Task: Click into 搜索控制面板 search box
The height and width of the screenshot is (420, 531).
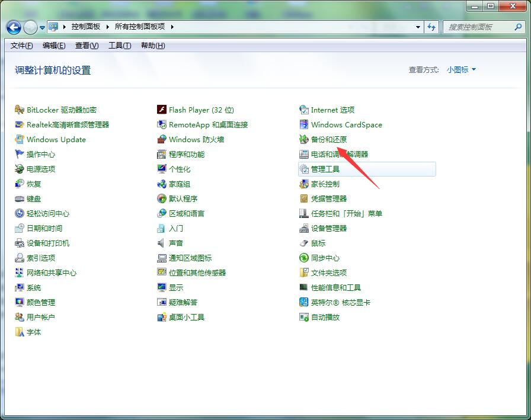Action: (479, 27)
